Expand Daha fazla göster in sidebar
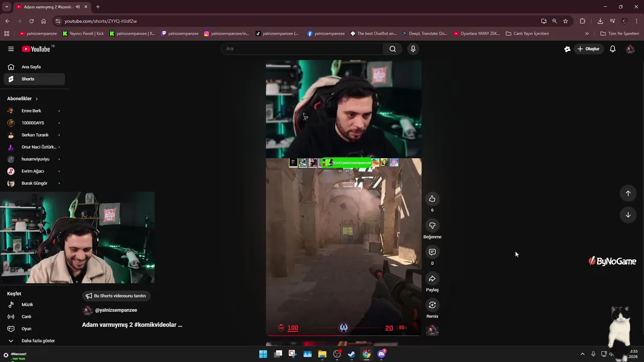The width and height of the screenshot is (644, 362). (34, 341)
